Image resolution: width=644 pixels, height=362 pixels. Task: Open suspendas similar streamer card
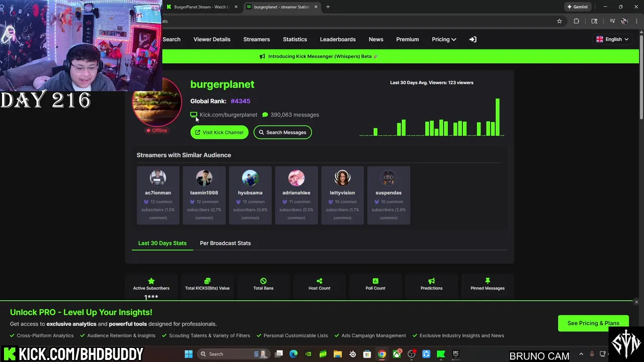pos(388,195)
